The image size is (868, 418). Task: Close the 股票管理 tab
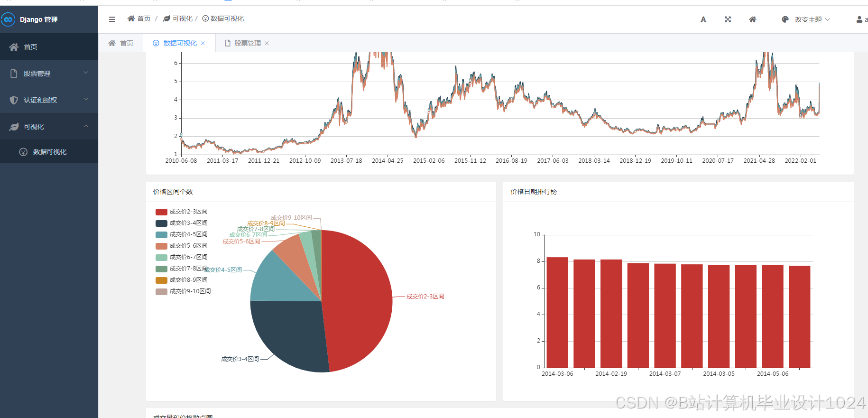pyautogui.click(x=267, y=43)
